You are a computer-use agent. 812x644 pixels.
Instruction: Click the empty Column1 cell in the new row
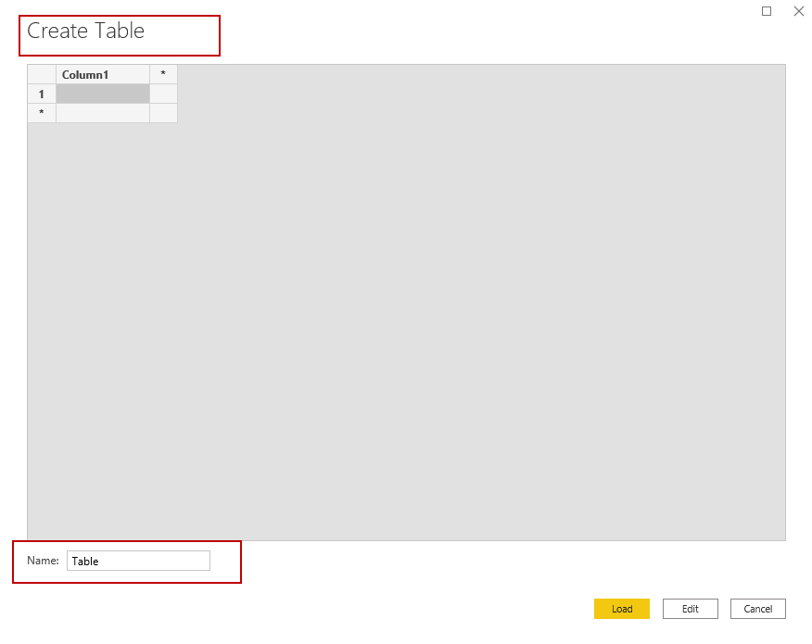click(x=102, y=113)
